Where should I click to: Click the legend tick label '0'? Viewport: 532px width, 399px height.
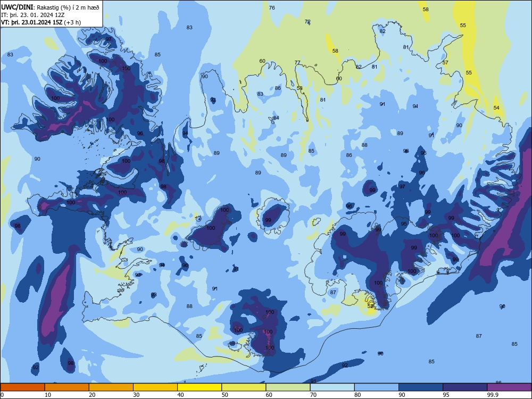[x=2, y=395]
